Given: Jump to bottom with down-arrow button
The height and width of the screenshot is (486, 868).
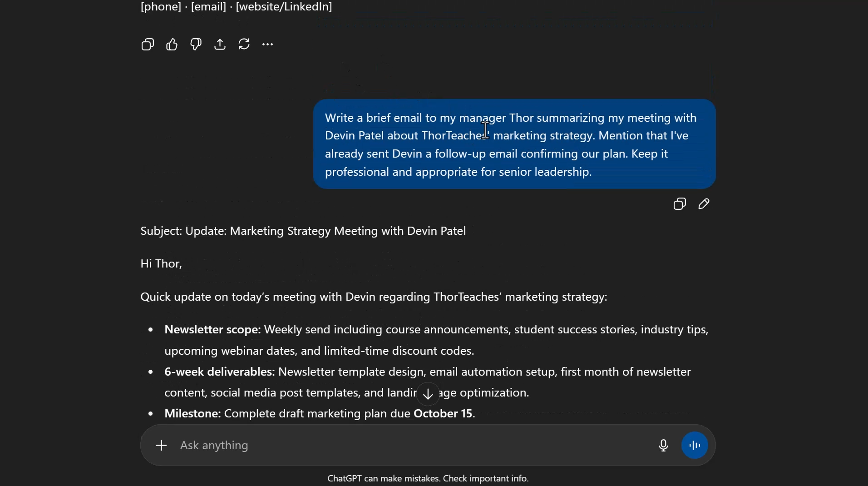Looking at the screenshot, I should click(428, 394).
